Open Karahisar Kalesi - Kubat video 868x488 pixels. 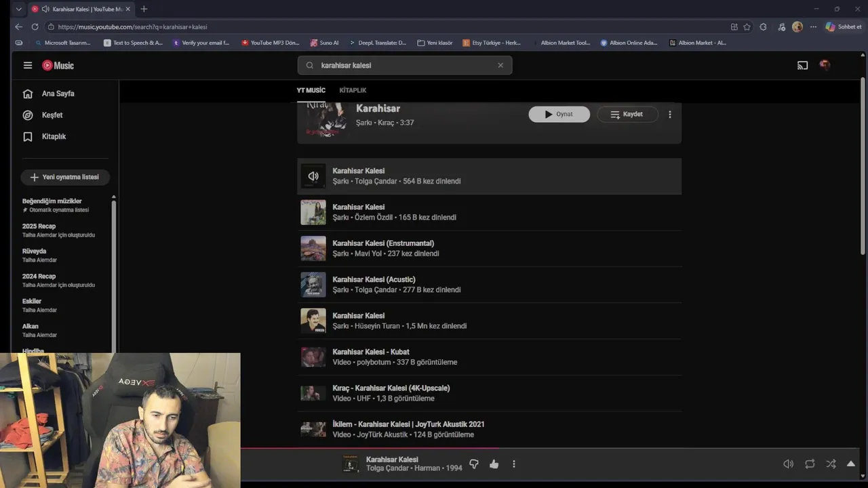(489, 357)
